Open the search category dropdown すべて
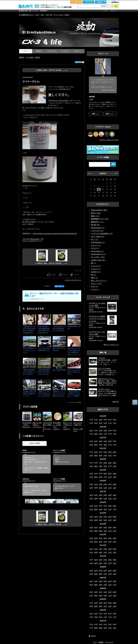The image size is (138, 644). point(107,6)
